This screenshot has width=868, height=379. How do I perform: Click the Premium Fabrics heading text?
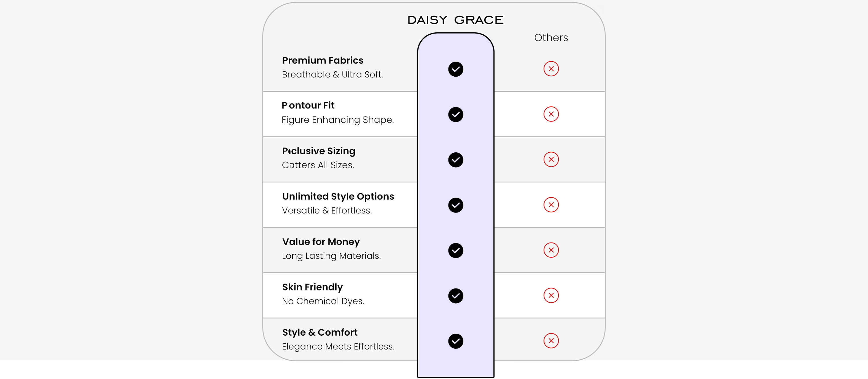pos(323,60)
